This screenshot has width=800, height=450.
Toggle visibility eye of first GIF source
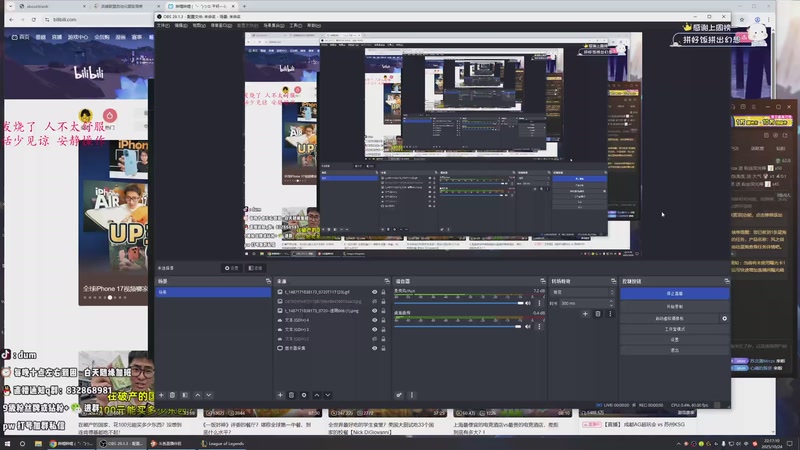[375, 292]
